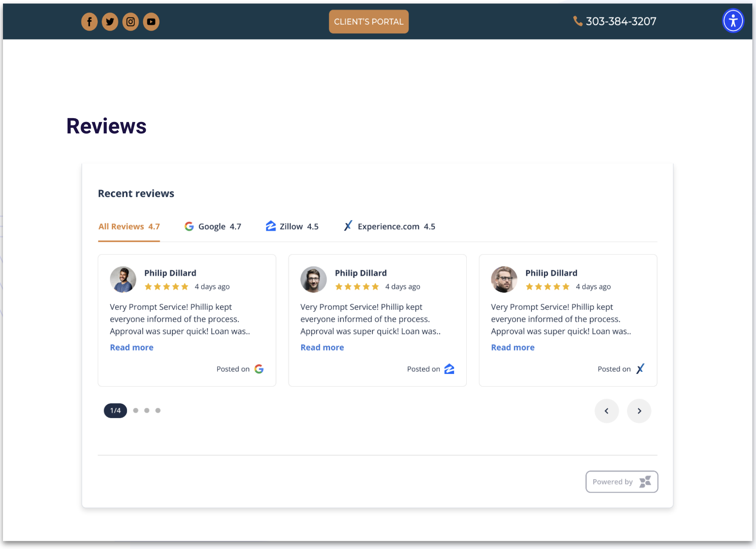Select the All Reviews 4.7 tab

pos(129,226)
